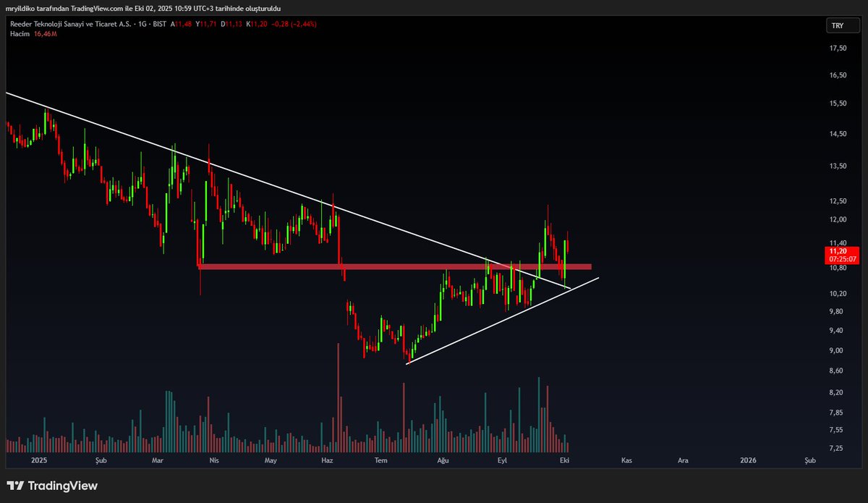
Task: Click the 7,85 price axis label
Action: [x=836, y=413]
